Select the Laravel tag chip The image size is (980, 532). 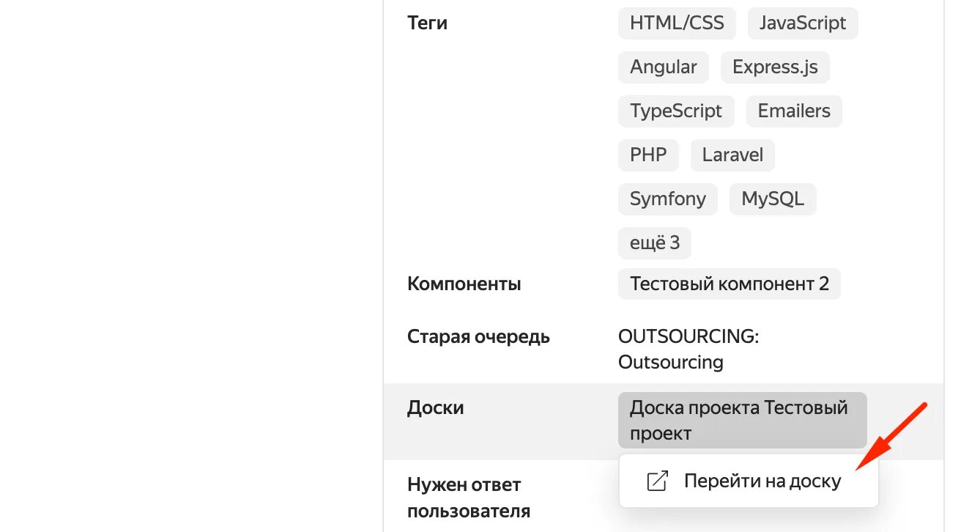(732, 155)
